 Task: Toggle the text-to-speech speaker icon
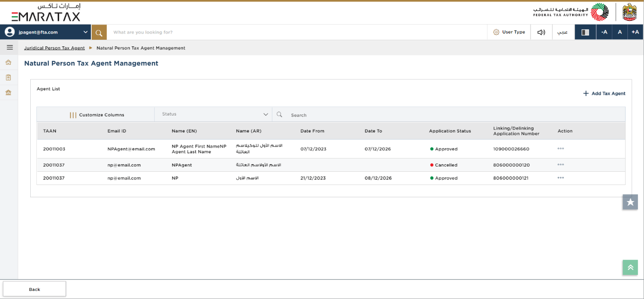541,32
